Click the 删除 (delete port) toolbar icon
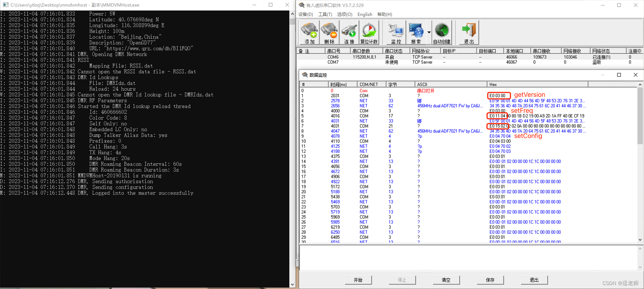644x289 pixels. (x=329, y=33)
